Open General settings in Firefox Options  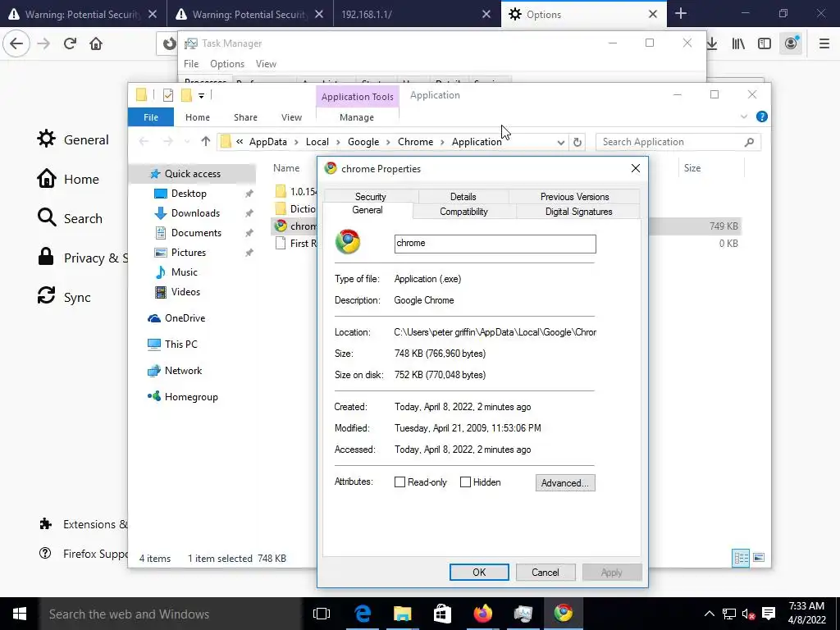coord(73,139)
